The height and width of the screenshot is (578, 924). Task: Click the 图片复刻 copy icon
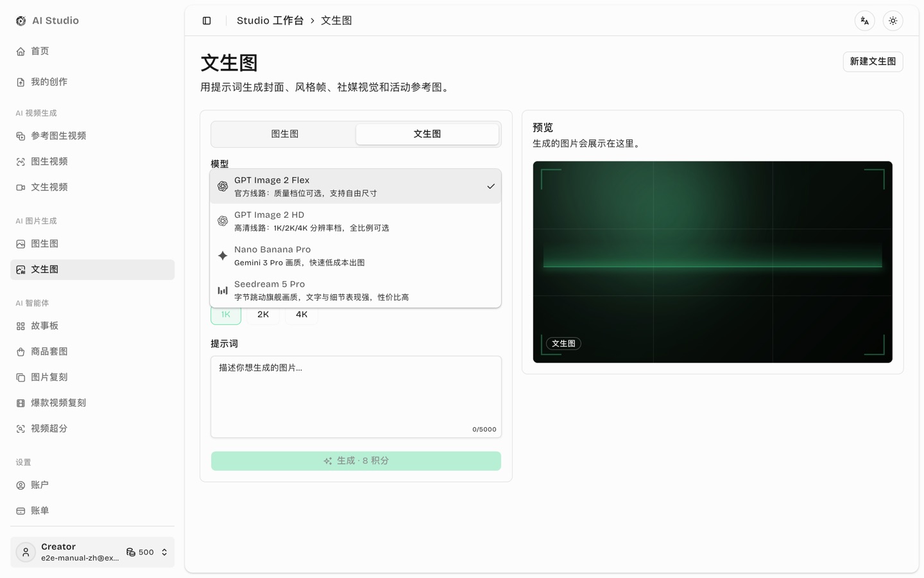click(21, 378)
